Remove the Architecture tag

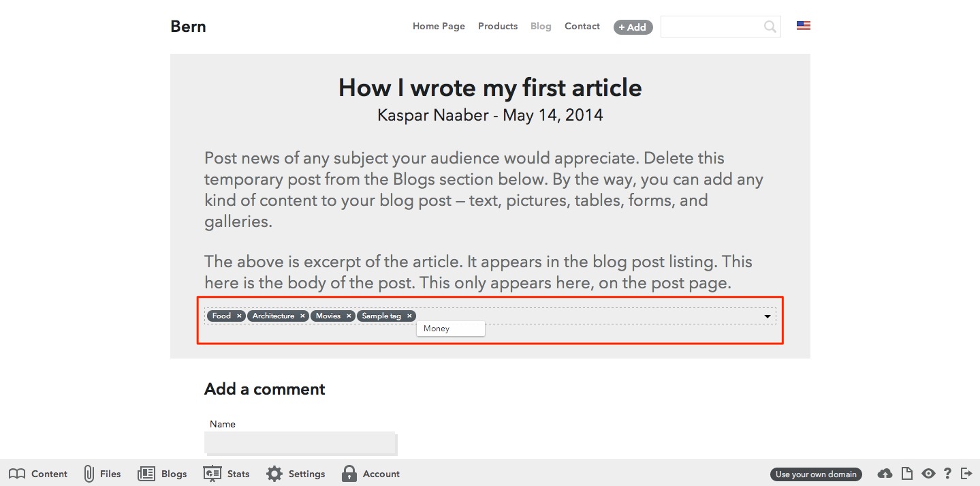tap(302, 316)
